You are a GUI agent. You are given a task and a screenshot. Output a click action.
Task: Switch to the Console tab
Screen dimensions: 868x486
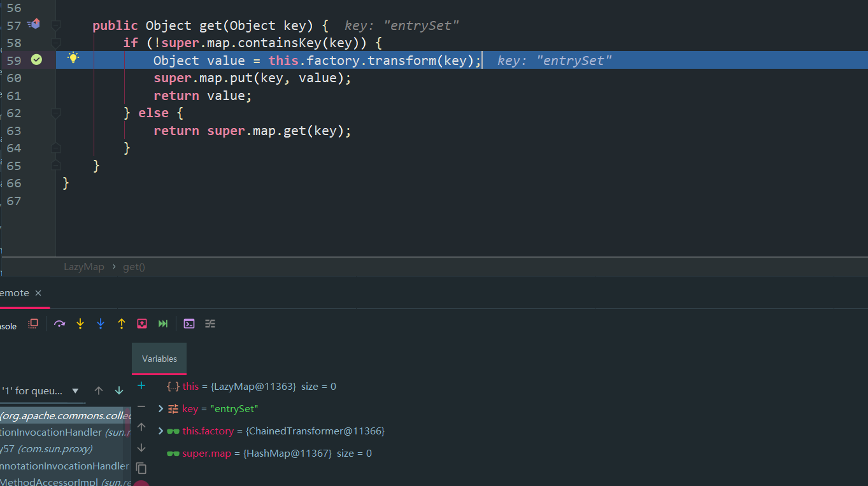[8, 326]
